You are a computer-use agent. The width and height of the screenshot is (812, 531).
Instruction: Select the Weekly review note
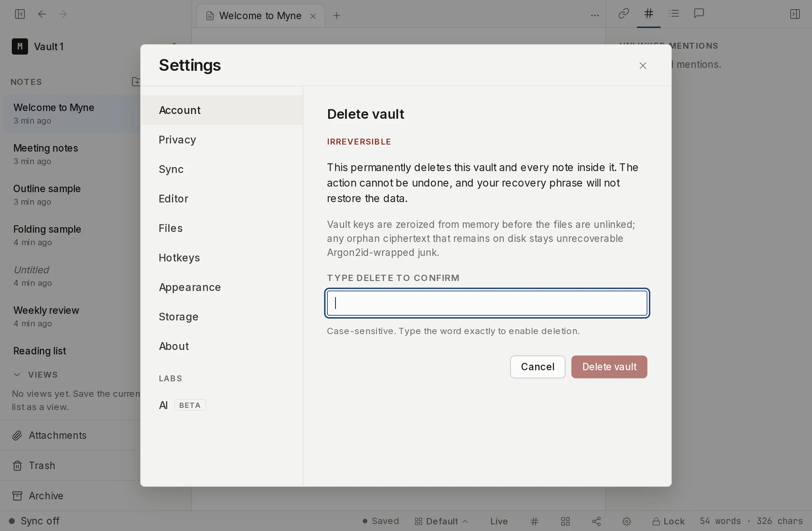[72, 316]
